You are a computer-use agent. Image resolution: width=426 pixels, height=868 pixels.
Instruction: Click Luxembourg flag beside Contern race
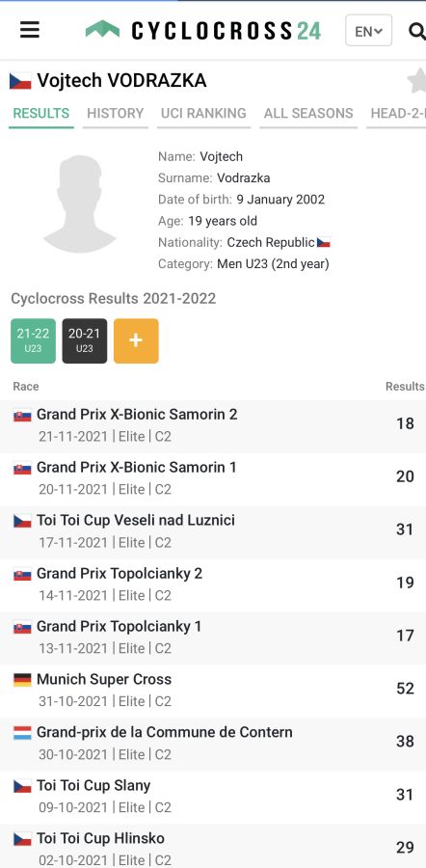(x=22, y=733)
